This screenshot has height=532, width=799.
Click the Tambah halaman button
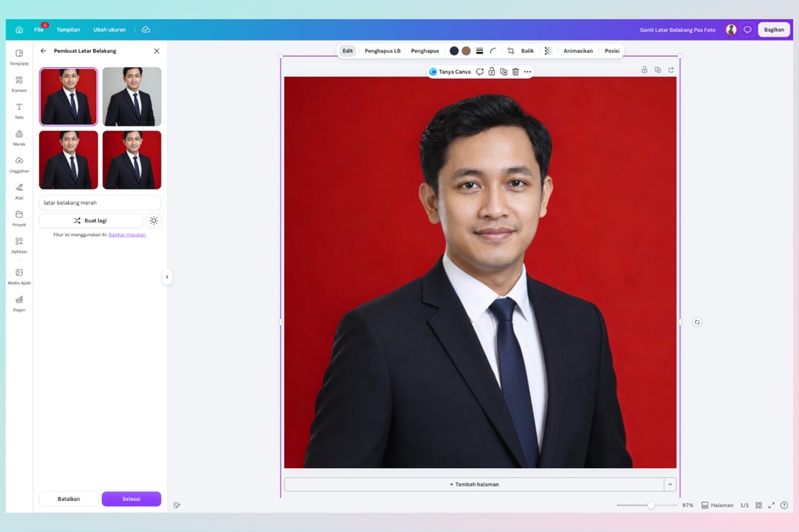[474, 484]
